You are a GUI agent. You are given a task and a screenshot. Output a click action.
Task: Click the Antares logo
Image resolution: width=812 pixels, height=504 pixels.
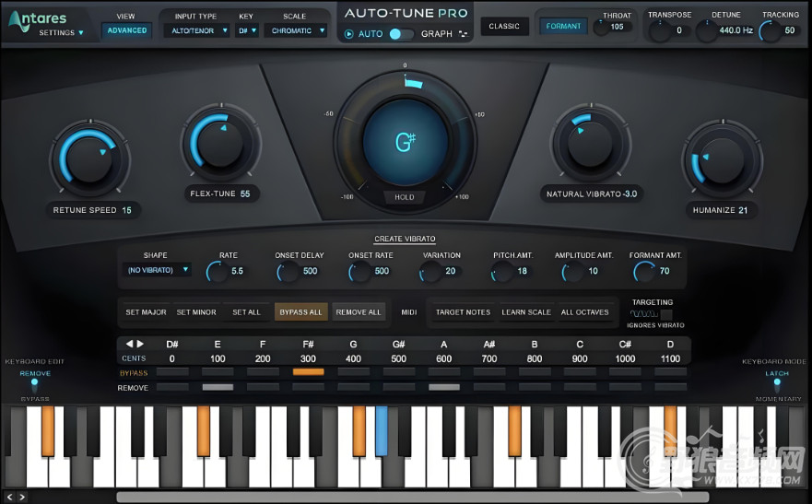[38, 19]
